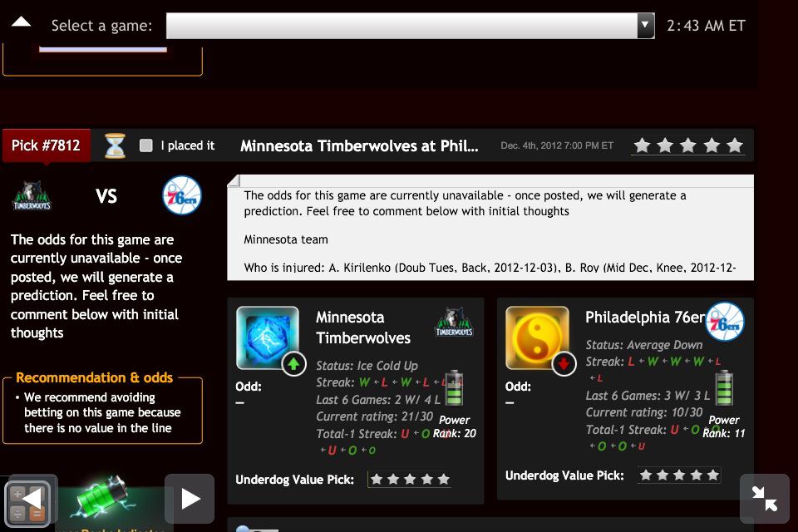Click 'Last 6 Games: 3 W/ 3 L' text
The width and height of the screenshot is (798, 532).
tap(648, 396)
